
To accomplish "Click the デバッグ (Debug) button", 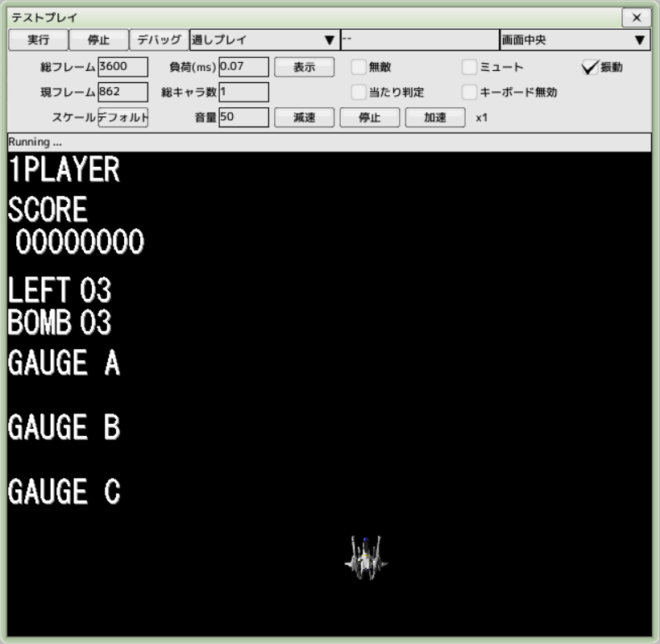I will coord(159,39).
